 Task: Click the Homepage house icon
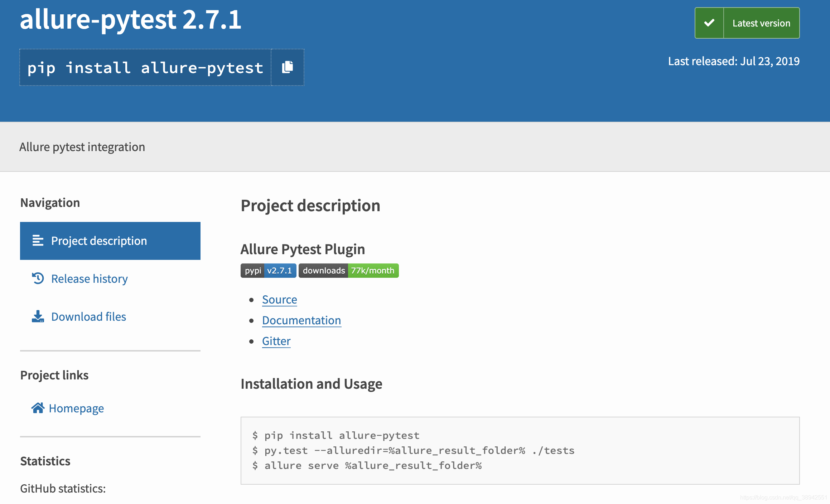(38, 408)
